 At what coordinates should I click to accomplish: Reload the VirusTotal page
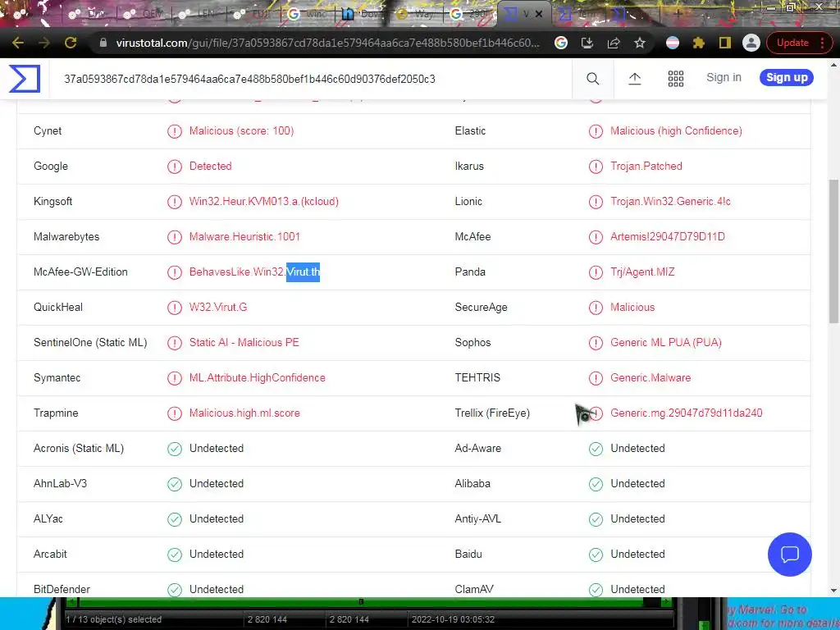click(x=71, y=43)
